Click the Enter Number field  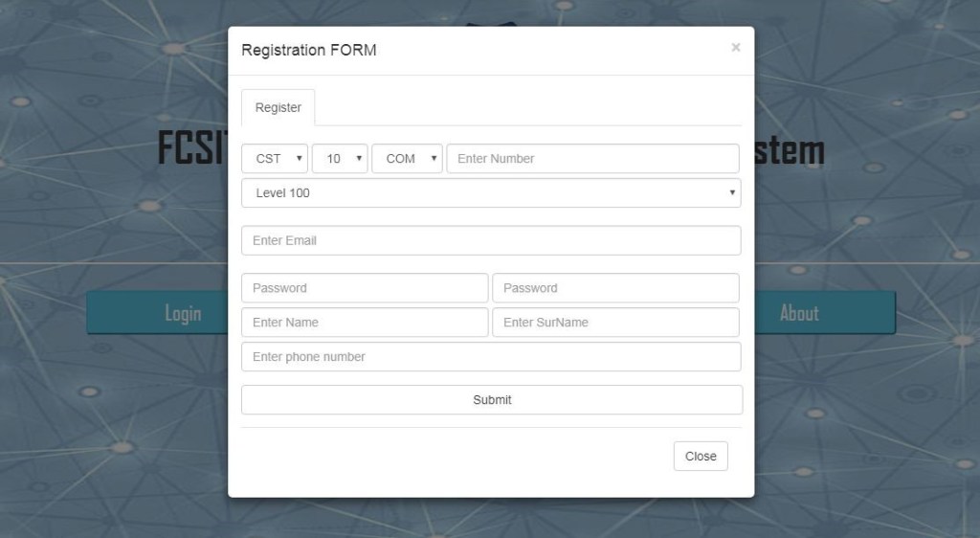[592, 159]
